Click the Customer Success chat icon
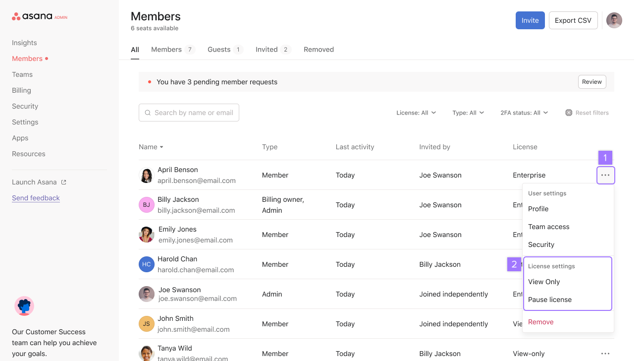The width and height of the screenshot is (644, 361). click(x=24, y=306)
